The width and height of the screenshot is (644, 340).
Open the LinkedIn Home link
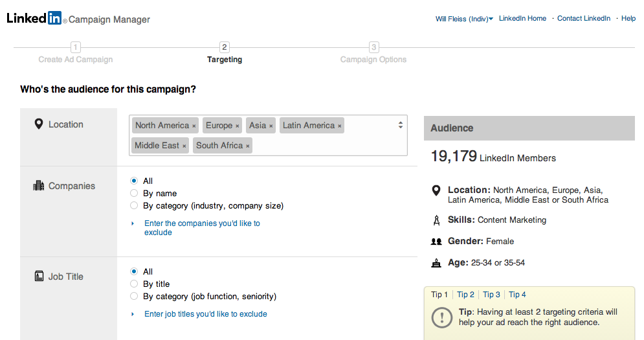tap(522, 19)
